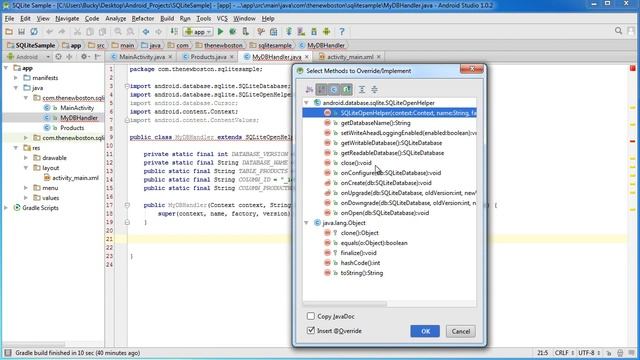This screenshot has height=360, width=640.
Task: Click the Android Device Monitor icon
Action: click(327, 31)
